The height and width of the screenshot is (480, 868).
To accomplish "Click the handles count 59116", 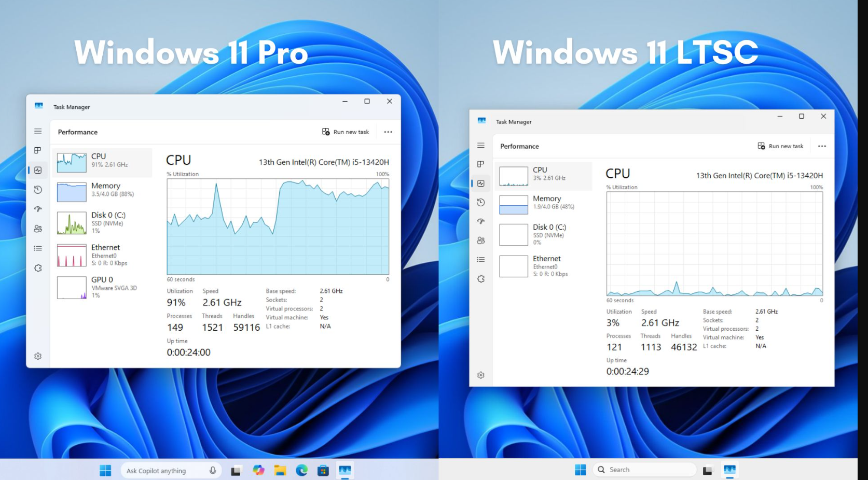I will (x=246, y=328).
